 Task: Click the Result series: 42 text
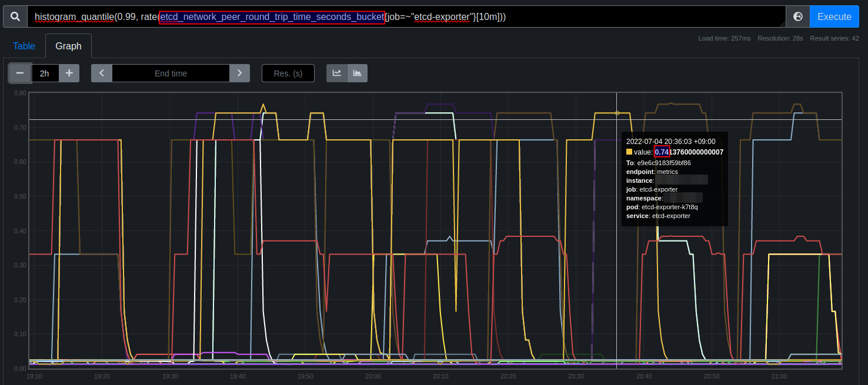[834, 38]
